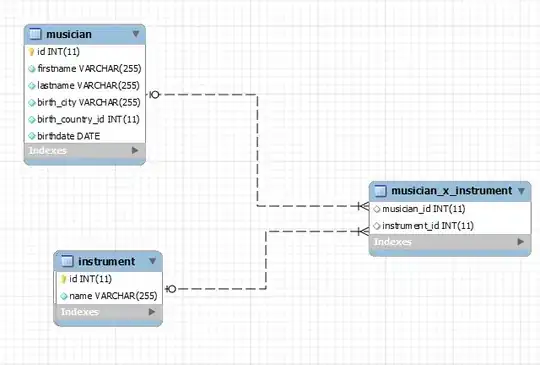This screenshot has height=365, width=540.
Task: Select the 'birth_country_id INT(11)' column
Action: (x=84, y=119)
